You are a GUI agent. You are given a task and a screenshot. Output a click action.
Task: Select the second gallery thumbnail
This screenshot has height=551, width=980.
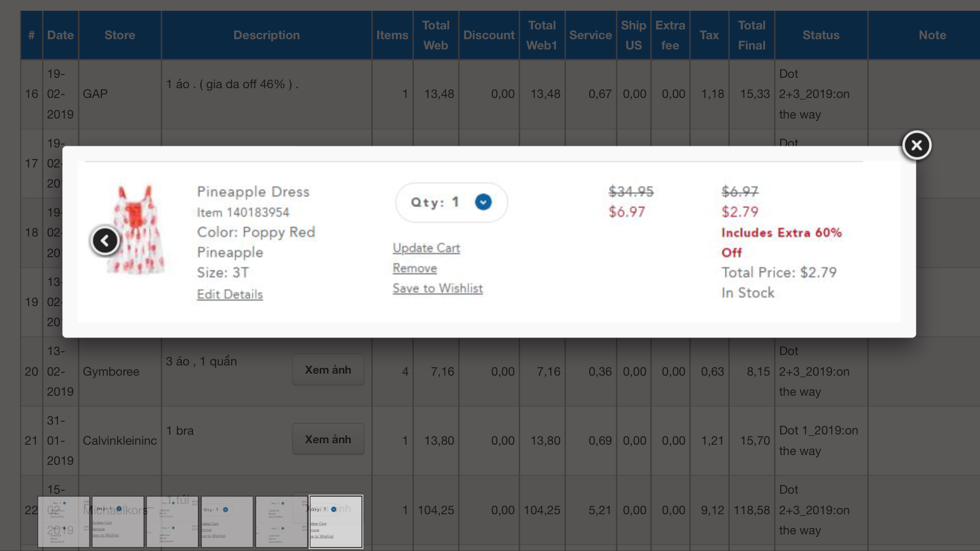pyautogui.click(x=118, y=522)
